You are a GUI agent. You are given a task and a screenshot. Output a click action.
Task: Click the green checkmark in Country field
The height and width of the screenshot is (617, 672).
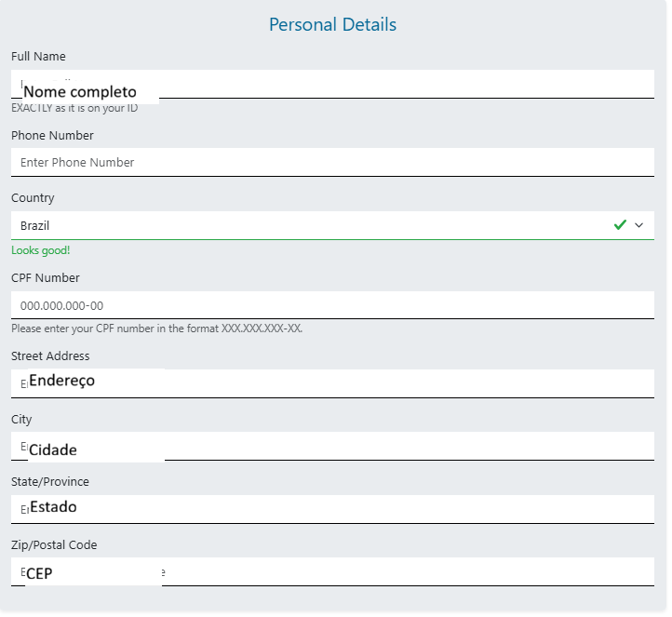coord(620,224)
